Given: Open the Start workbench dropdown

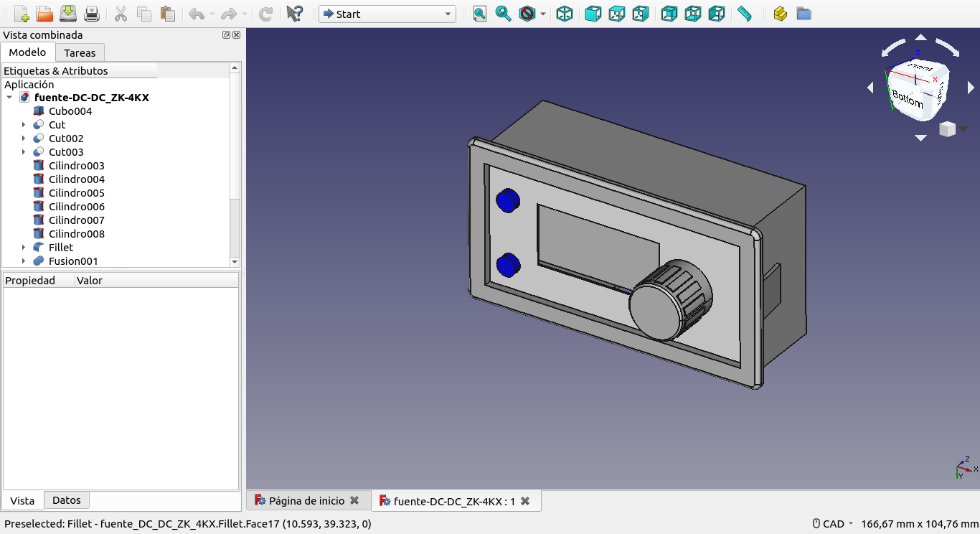Looking at the screenshot, I should click(387, 14).
